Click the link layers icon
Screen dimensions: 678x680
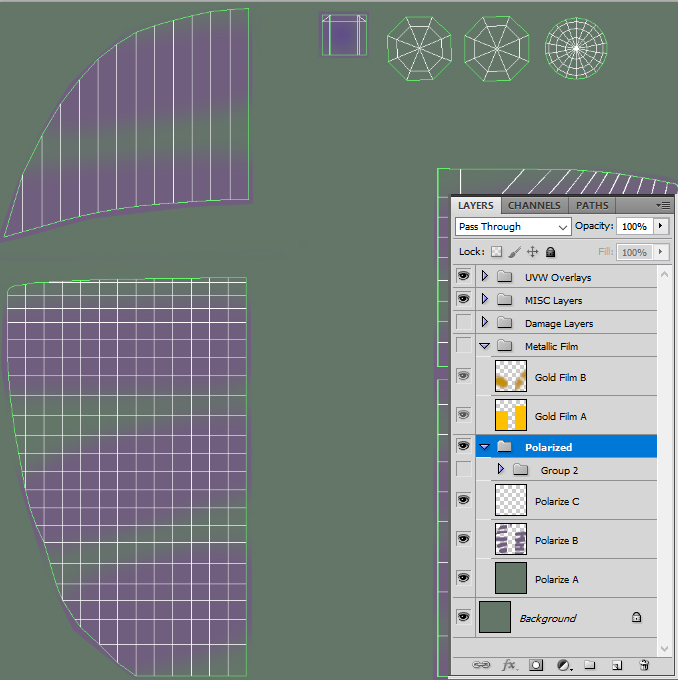coord(481,665)
